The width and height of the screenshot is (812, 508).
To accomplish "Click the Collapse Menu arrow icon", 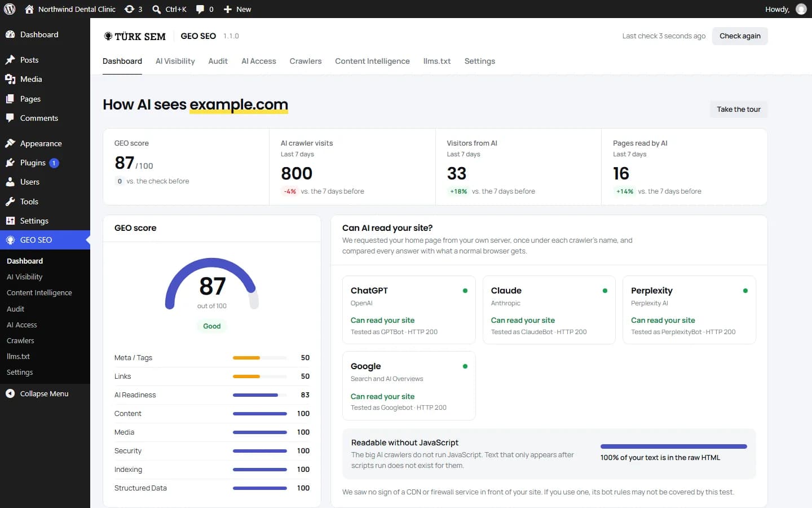I will coord(10,393).
